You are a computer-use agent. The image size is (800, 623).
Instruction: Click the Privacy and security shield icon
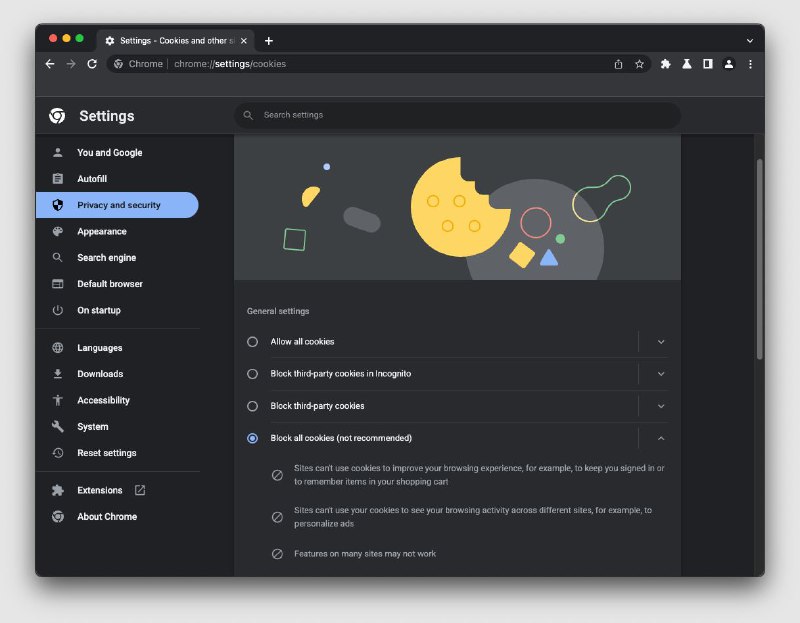pyautogui.click(x=58, y=205)
